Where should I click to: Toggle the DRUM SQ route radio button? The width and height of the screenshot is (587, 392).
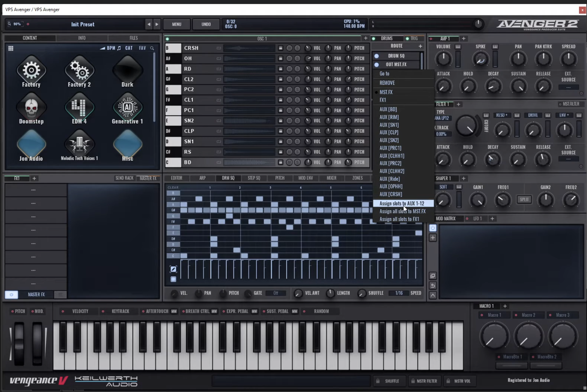pos(377,56)
